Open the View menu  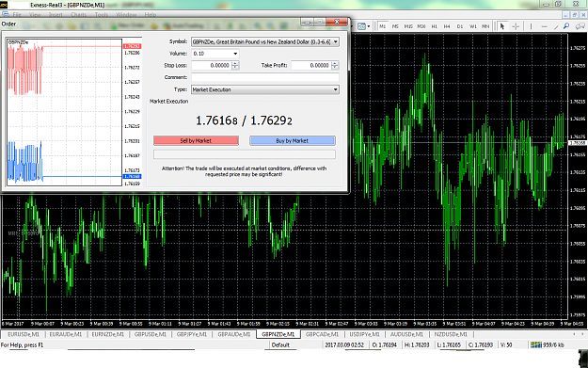(x=35, y=15)
